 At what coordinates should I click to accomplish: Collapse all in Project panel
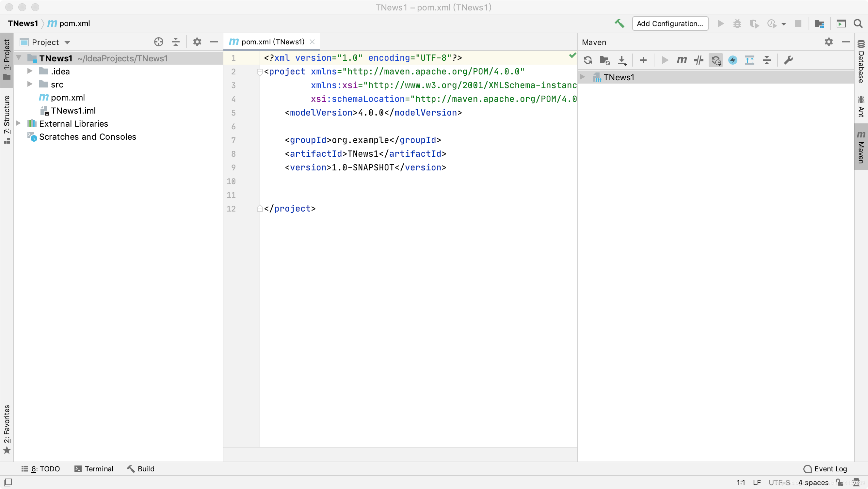[x=176, y=42]
